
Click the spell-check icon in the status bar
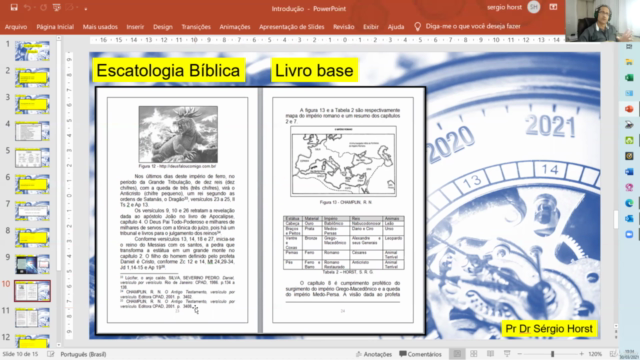pyautogui.click(x=51, y=354)
